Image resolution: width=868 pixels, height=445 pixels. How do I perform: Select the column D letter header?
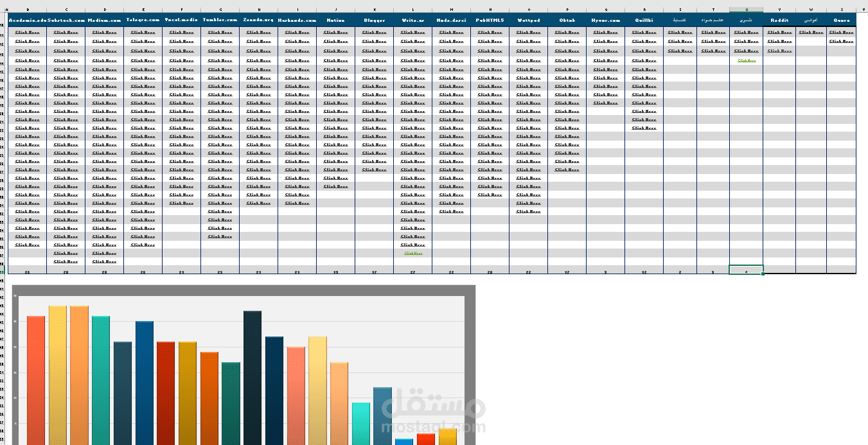(105, 10)
